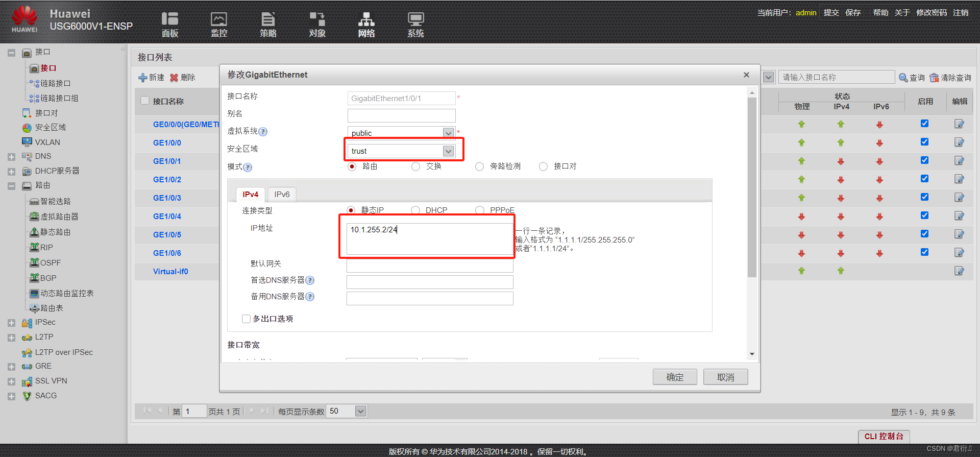Screen dimensions: 980x457
Task: Click the help icon next to 虚拟系统
Action: (x=263, y=132)
